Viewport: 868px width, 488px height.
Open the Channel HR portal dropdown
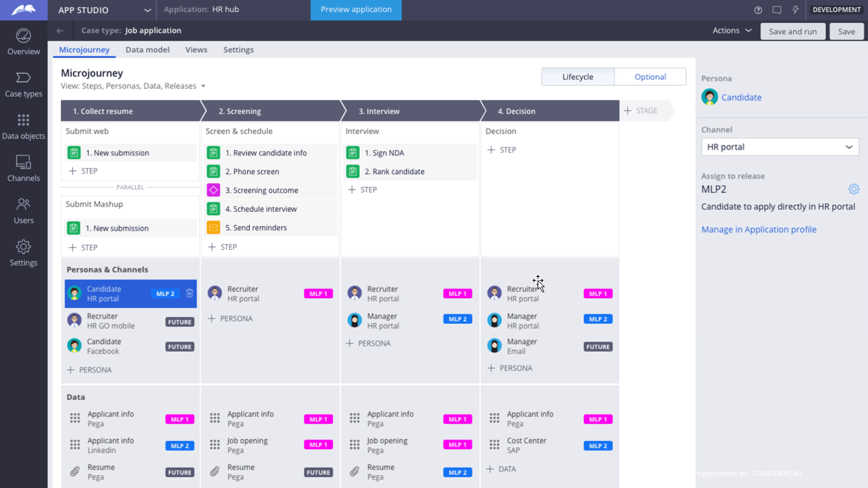(x=780, y=147)
